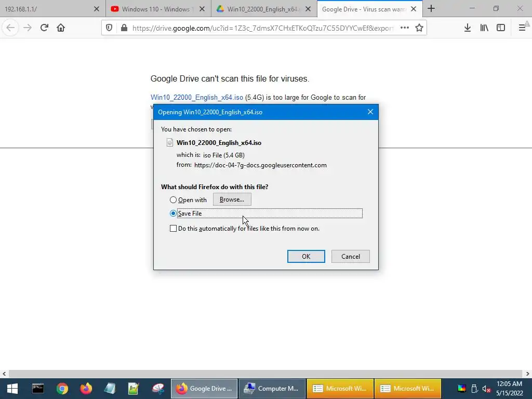
Task: Go to the Firefox home page icon
Action: [x=61, y=28]
